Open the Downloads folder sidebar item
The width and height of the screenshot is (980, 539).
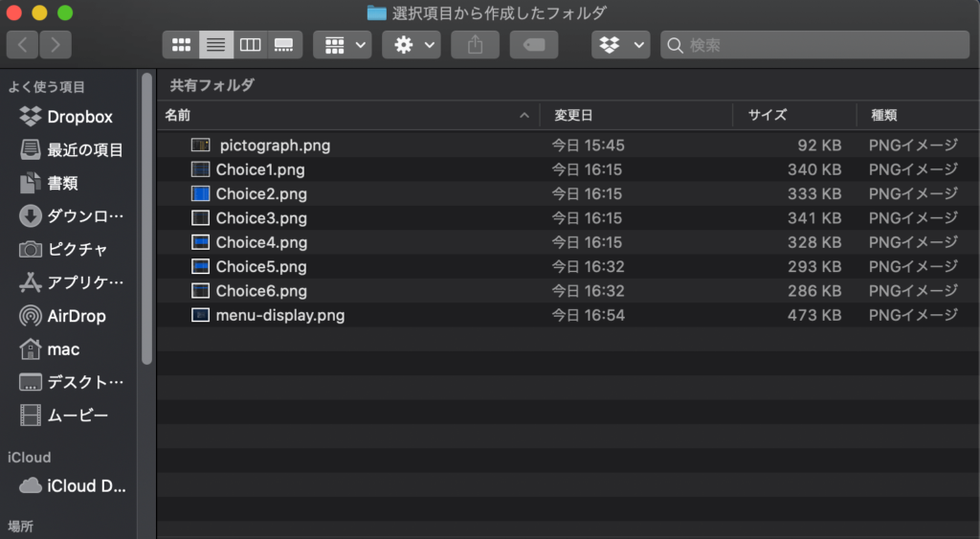pos(70,216)
